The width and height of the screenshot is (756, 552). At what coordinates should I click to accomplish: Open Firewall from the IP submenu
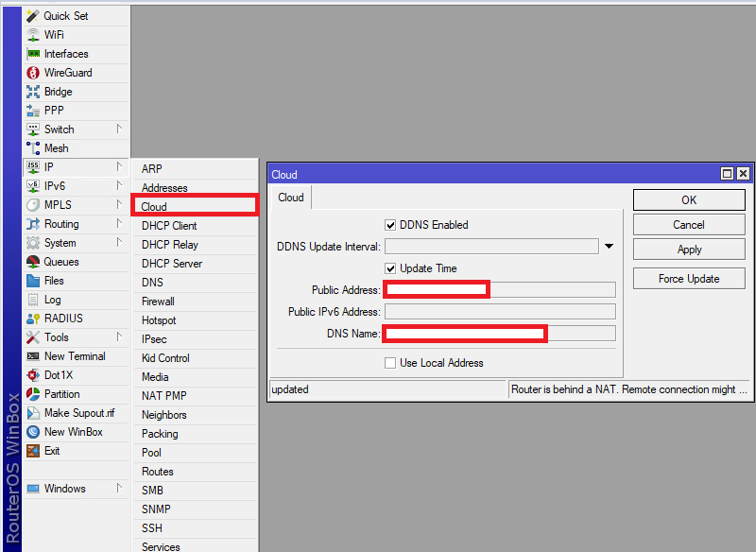(x=195, y=302)
